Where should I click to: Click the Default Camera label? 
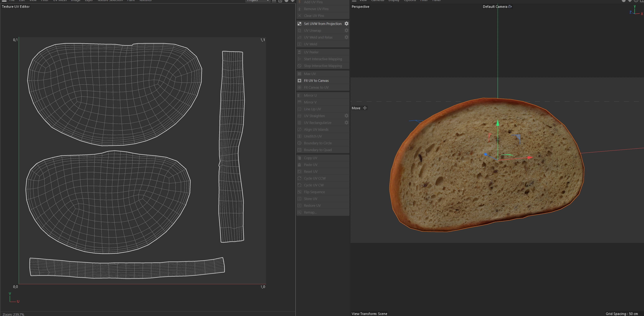495,7
